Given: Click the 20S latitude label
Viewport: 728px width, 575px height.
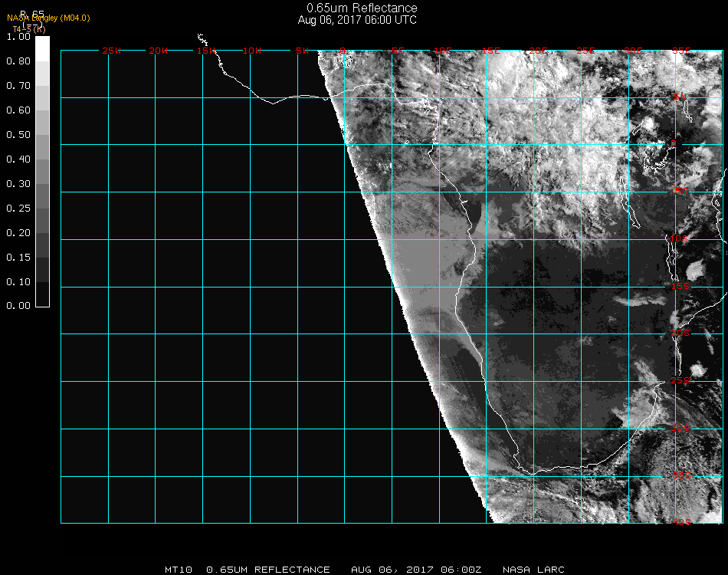Looking at the screenshot, I should [x=680, y=333].
